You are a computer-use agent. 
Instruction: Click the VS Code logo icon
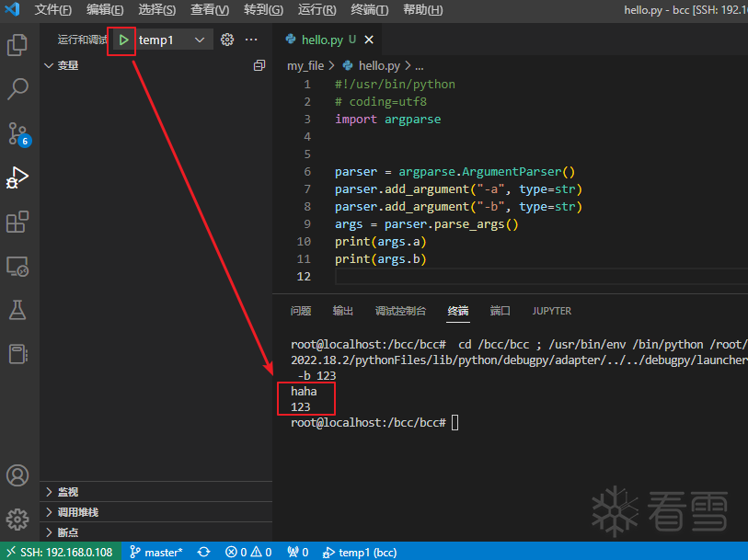click(12, 9)
